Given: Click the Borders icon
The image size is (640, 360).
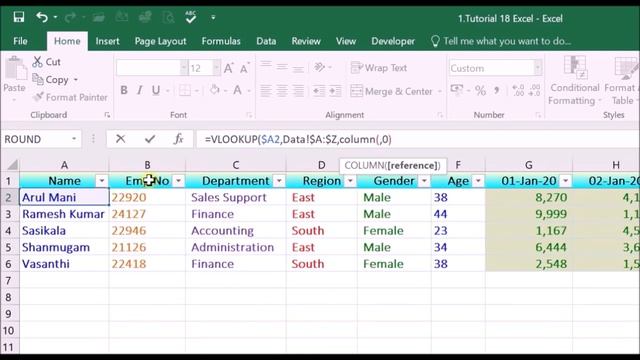Looking at the screenshot, I should tap(185, 90).
